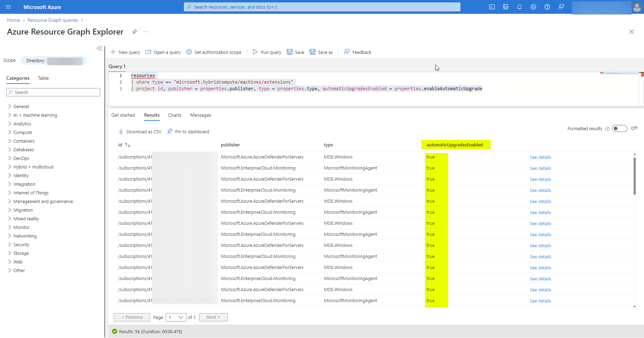Expand the Other category
644x338 pixels.
coord(10,270)
